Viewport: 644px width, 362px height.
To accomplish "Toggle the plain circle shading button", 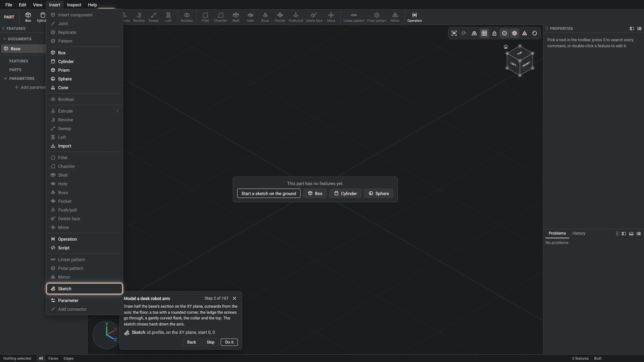I will point(504,33).
